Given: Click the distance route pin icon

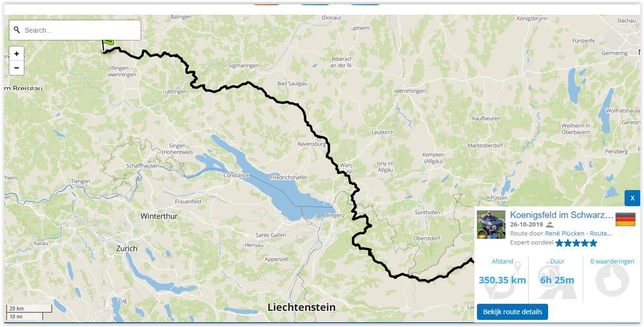Looking at the screenshot, I should (502, 281).
